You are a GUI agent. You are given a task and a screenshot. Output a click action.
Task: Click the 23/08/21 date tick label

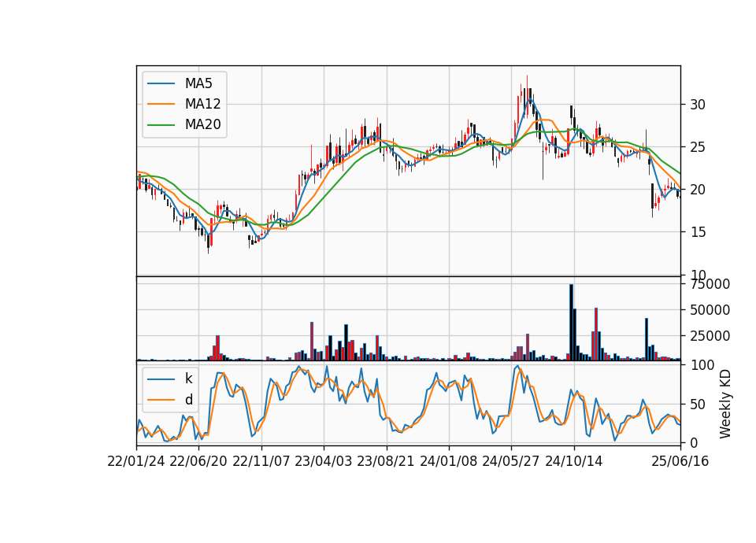point(386,461)
